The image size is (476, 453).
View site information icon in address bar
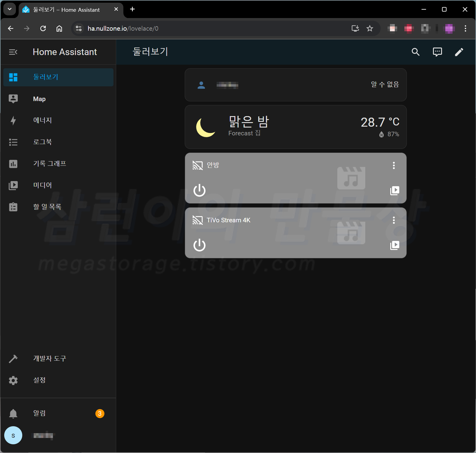(79, 29)
